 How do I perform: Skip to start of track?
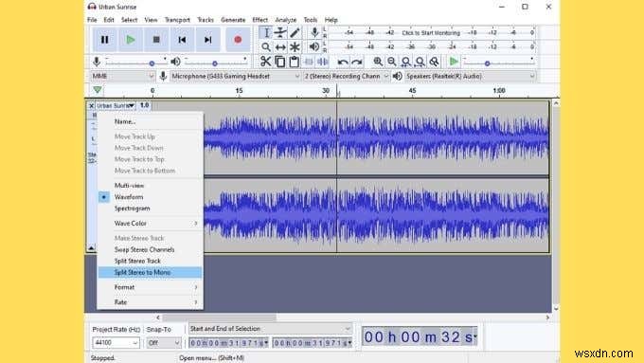[x=182, y=40]
